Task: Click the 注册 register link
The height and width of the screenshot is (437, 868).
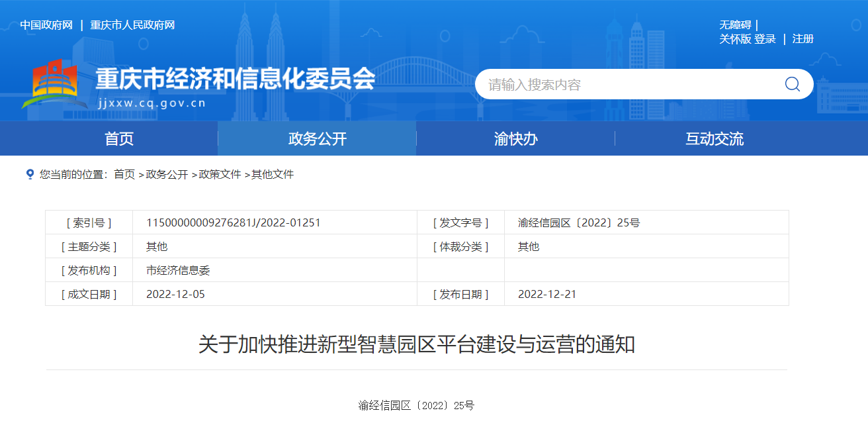Action: tap(803, 39)
